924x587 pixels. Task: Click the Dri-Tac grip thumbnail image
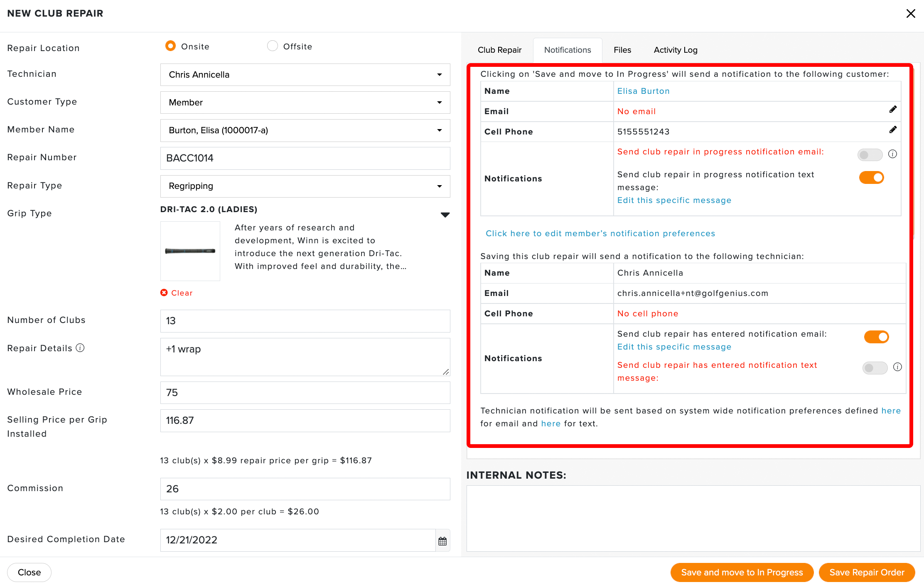pos(190,251)
